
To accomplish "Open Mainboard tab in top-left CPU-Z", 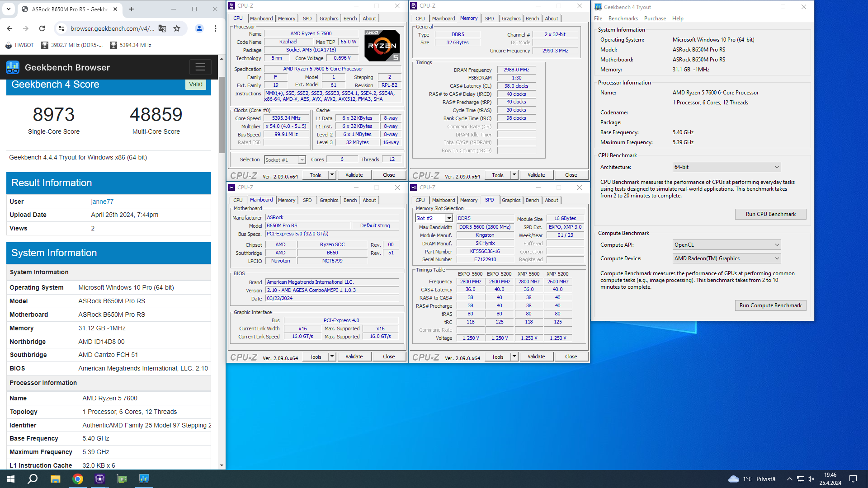I will coord(261,19).
